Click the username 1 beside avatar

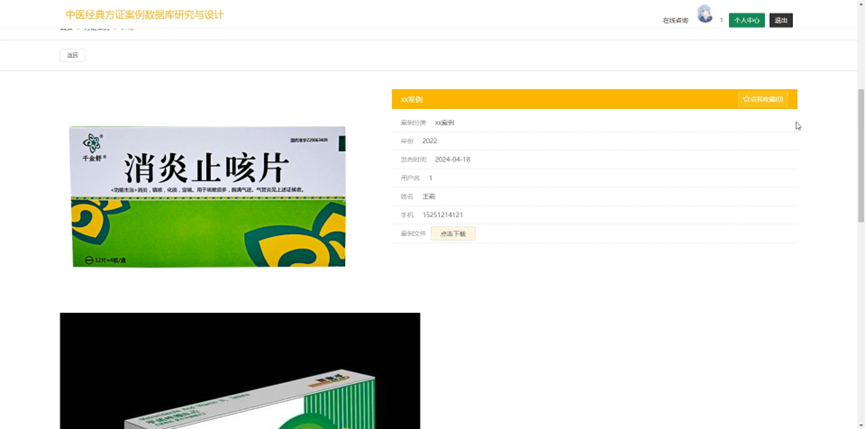coord(721,20)
